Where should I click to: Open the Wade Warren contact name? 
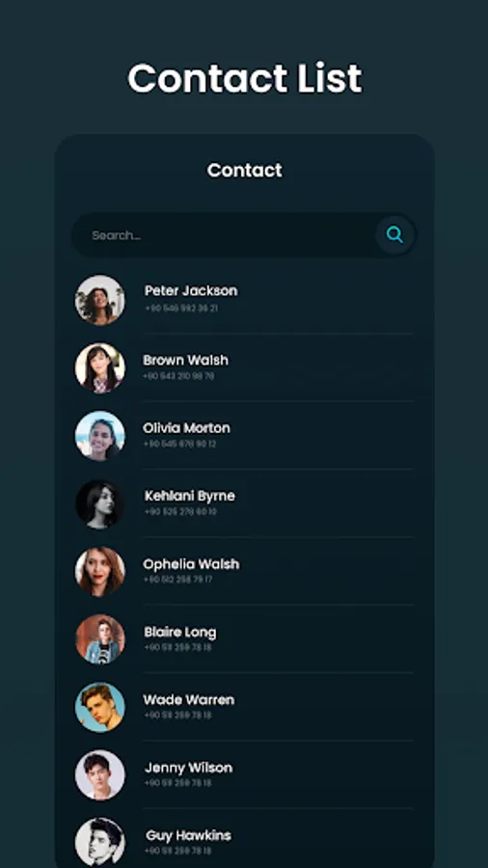[x=189, y=700]
